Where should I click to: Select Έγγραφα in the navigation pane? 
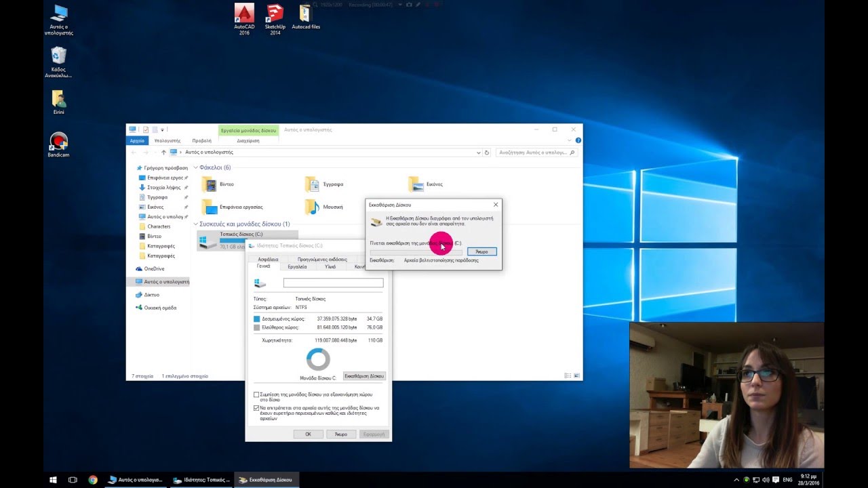157,197
